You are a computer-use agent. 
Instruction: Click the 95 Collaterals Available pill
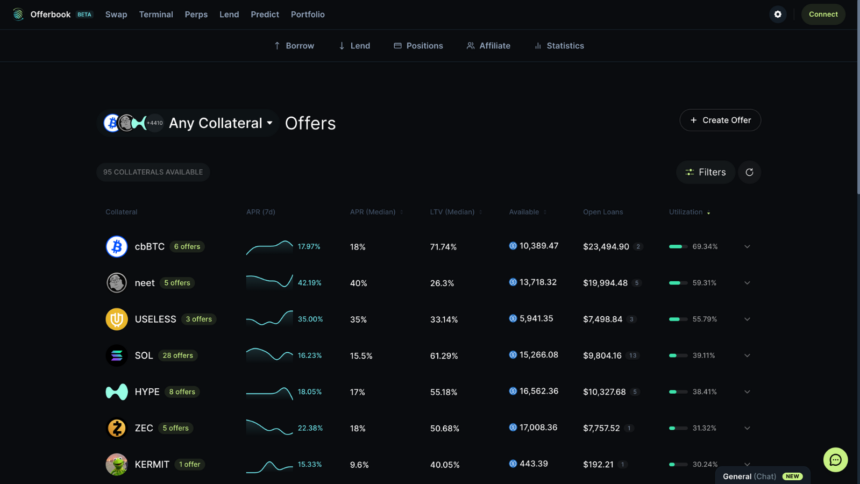coord(153,172)
